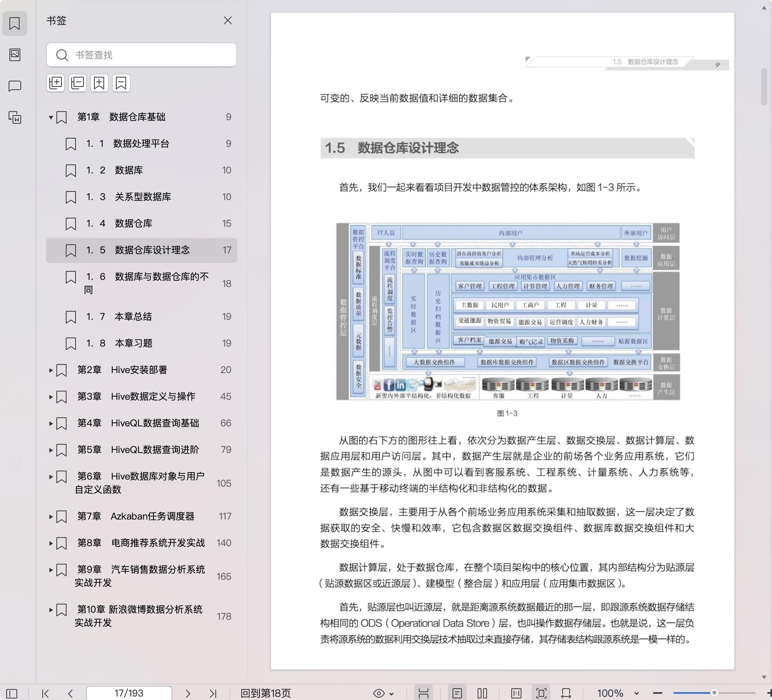Viewport: 772px width, 700px height.
Task: Jump to the first page
Action: click(45, 693)
